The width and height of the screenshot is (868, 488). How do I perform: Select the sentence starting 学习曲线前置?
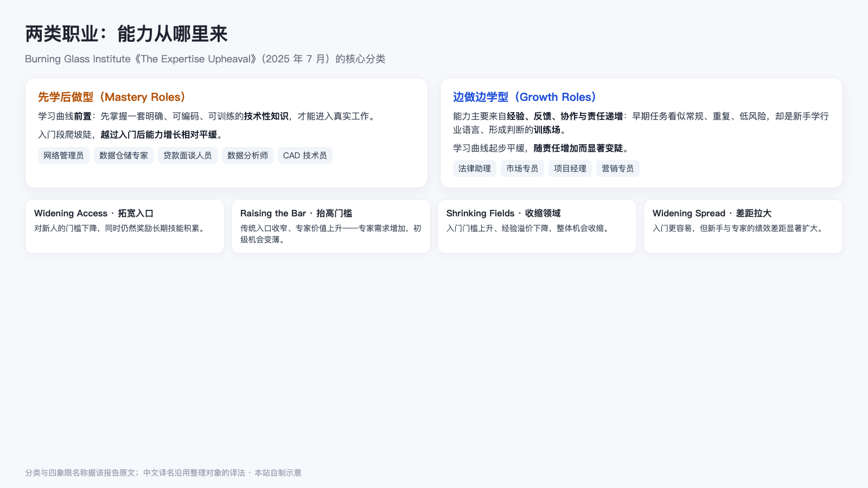[x=208, y=116]
